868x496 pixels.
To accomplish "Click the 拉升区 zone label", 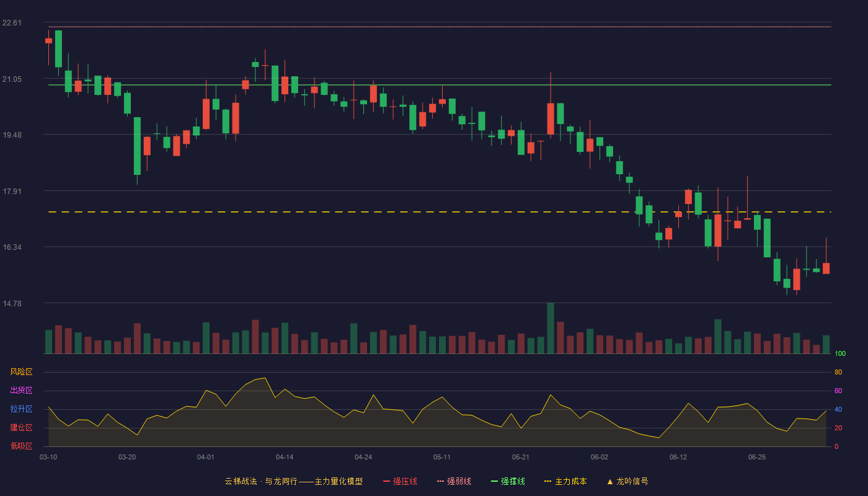I will point(21,409).
